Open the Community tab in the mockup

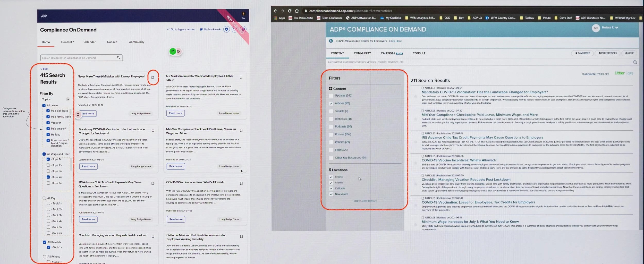click(137, 42)
